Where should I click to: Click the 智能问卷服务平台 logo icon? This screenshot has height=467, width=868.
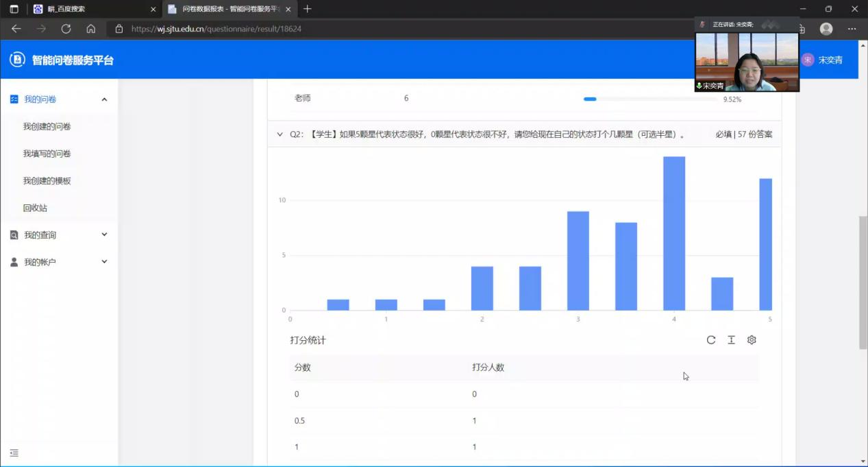click(x=17, y=60)
